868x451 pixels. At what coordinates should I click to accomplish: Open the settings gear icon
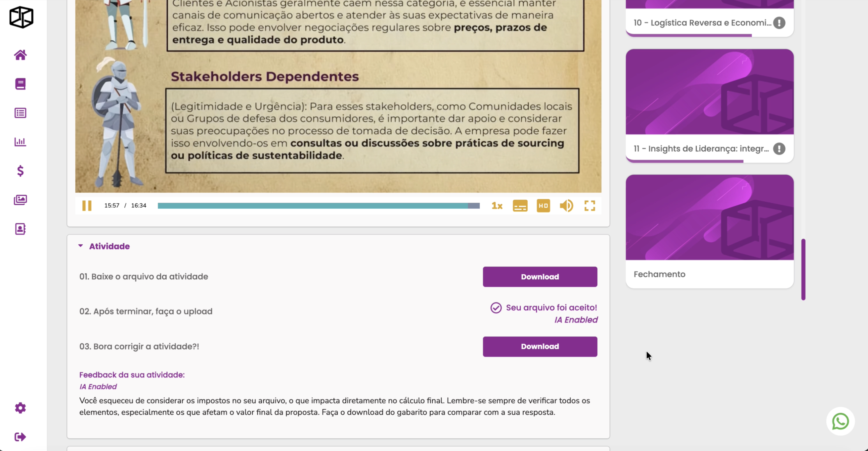[x=20, y=408]
